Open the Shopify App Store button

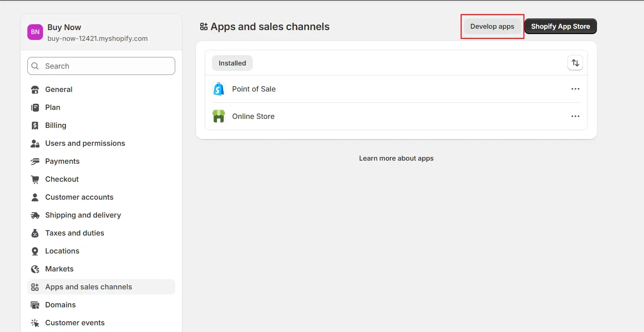point(560,26)
